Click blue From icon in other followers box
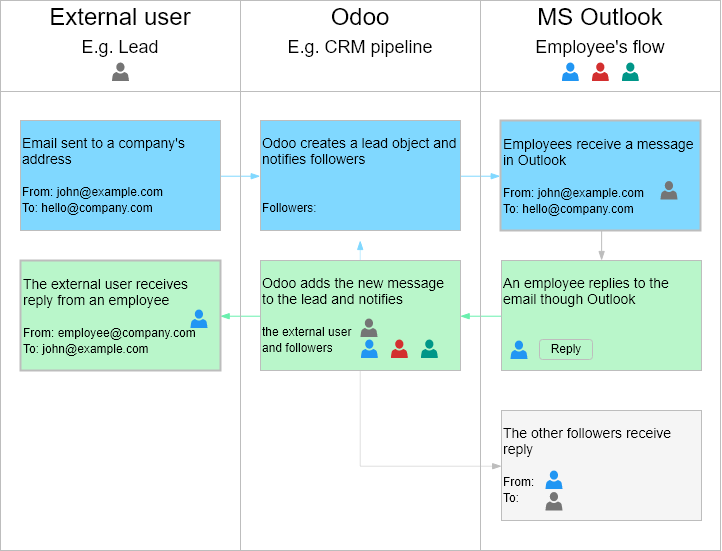Viewport: 722px width, 551px height. point(553,480)
